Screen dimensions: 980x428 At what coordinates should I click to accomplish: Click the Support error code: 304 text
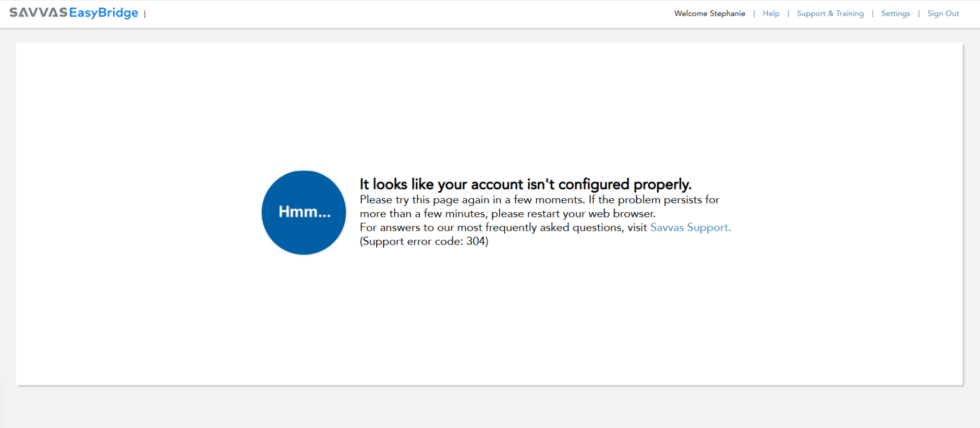(x=424, y=241)
